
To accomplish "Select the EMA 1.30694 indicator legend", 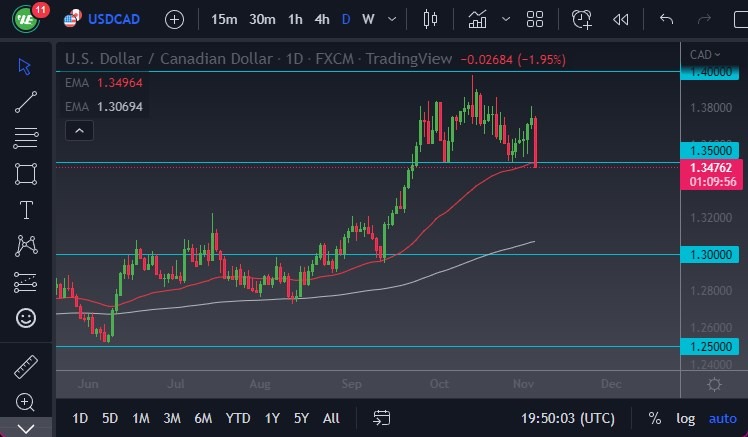I will 104,106.
